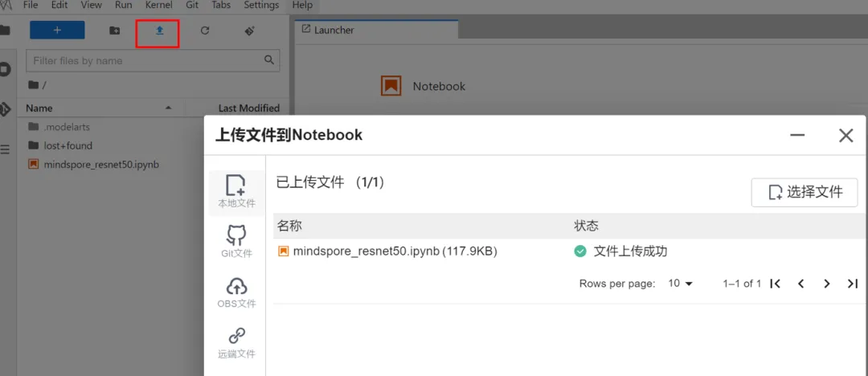The image size is (868, 376).
Task: Refresh the file list
Action: coord(205,31)
